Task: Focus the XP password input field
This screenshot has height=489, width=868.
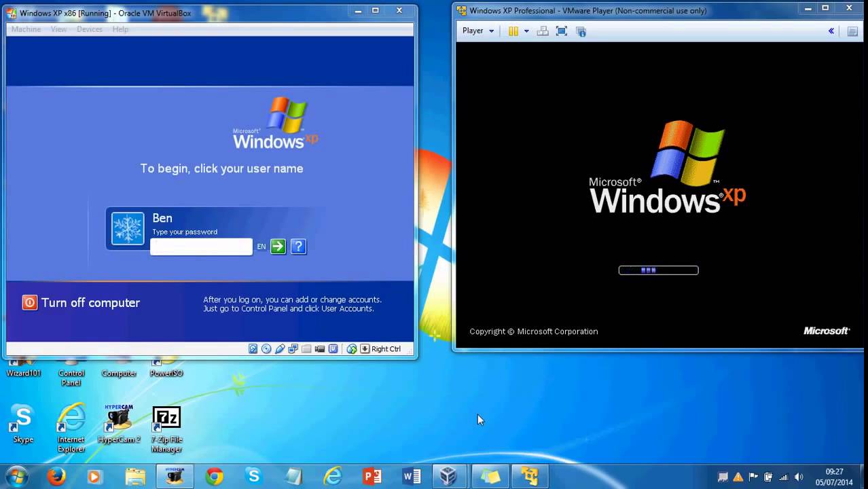Action: pos(201,247)
